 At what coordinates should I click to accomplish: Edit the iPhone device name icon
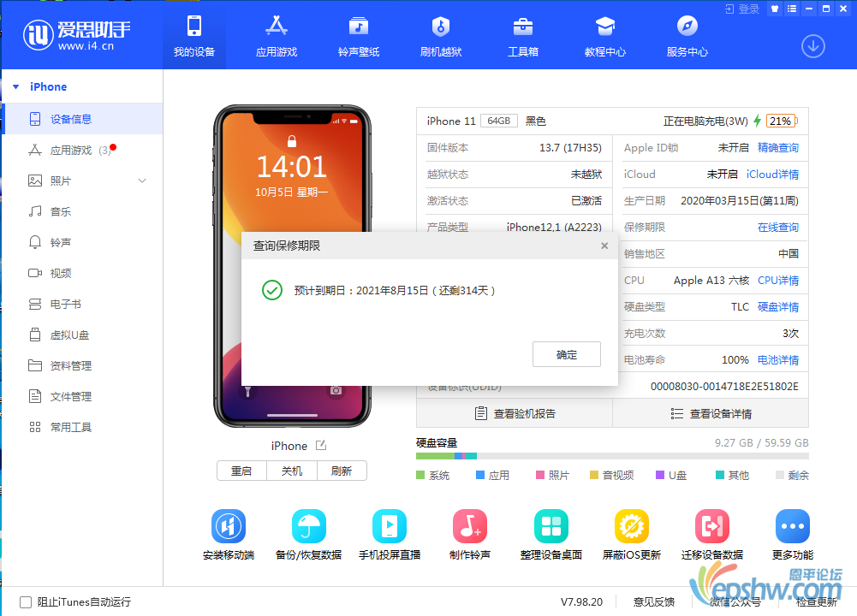point(321,446)
